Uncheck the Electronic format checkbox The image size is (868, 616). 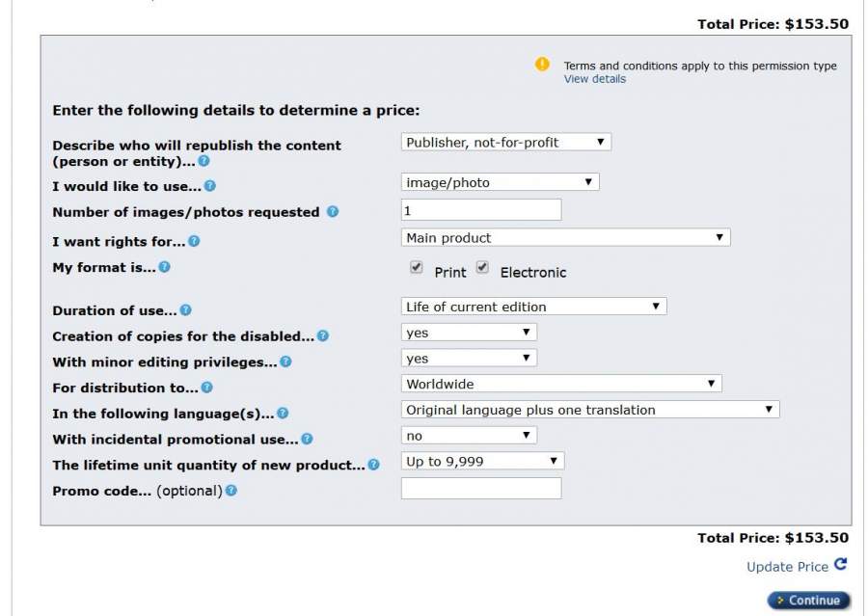pos(482,268)
